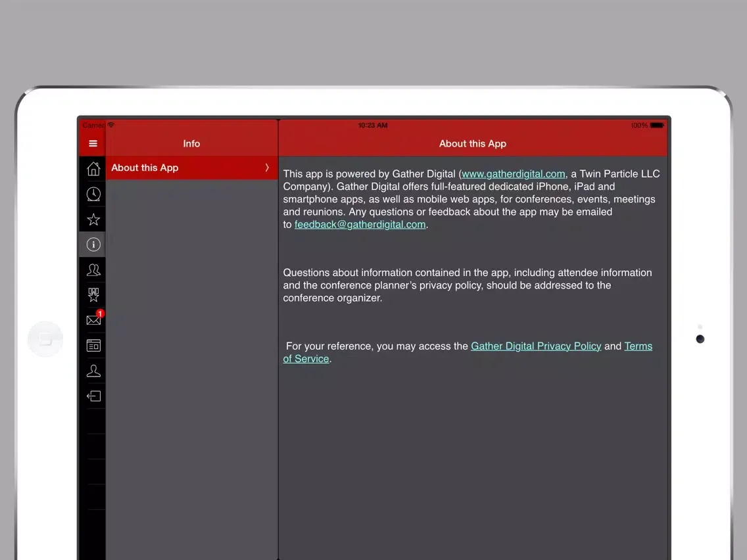This screenshot has width=747, height=560.
Task: Click paragraph starting 'Questions about information'
Action: point(468,285)
